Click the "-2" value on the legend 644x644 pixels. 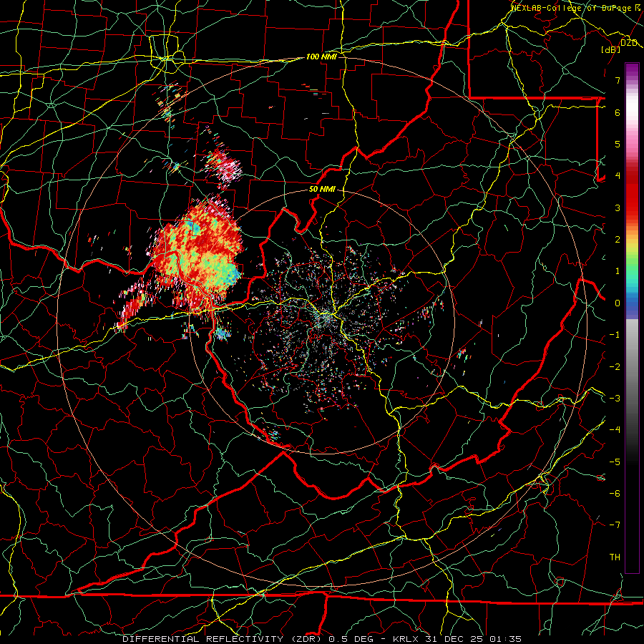(x=615, y=367)
